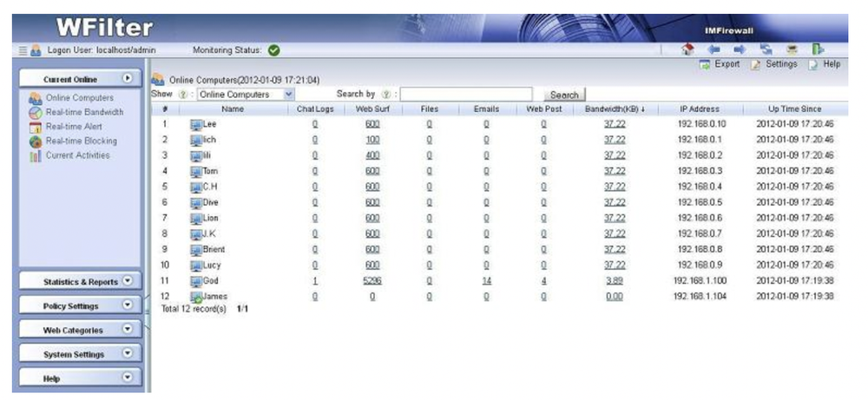Sort by the Web Surf column header
This screenshot has width=868, height=400.
pyautogui.click(x=372, y=109)
